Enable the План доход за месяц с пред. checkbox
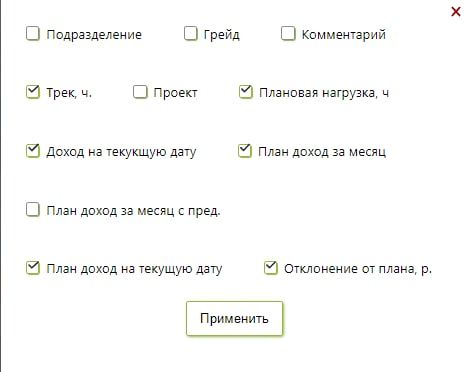This screenshot has width=468, height=372. [x=33, y=210]
